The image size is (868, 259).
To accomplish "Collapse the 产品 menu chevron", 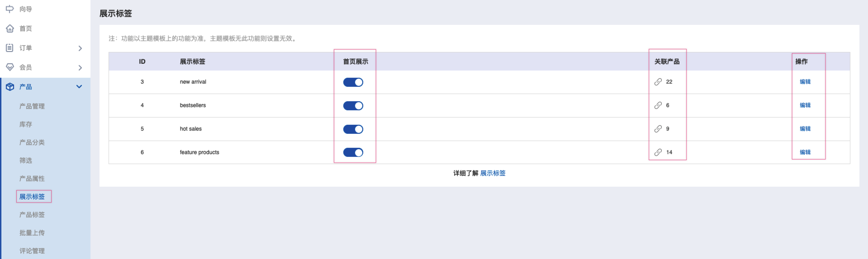I will (79, 87).
